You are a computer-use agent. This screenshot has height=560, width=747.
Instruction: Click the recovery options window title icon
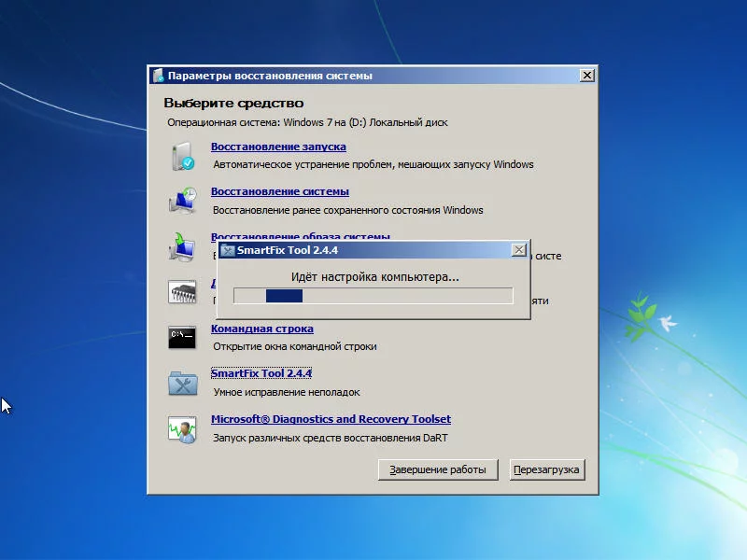(159, 76)
